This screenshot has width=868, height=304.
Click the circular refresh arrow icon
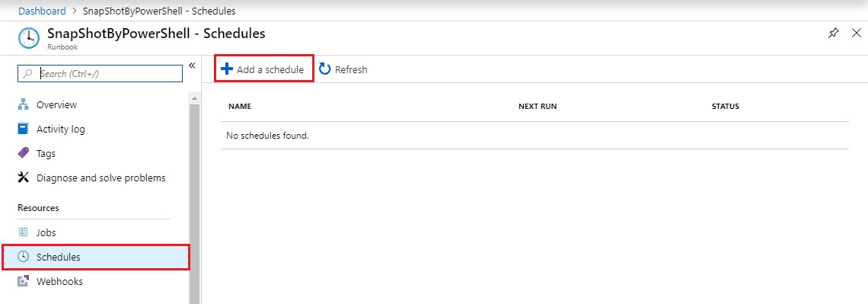pos(325,69)
